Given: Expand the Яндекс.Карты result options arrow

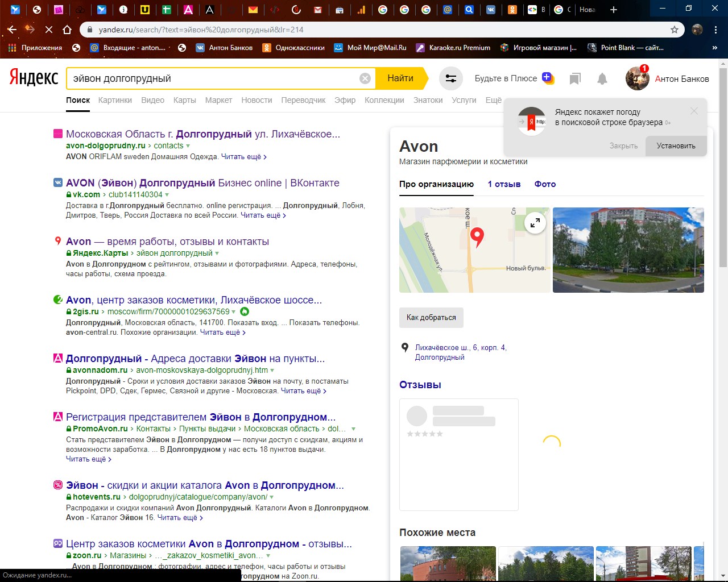Looking at the screenshot, I should pos(217,253).
